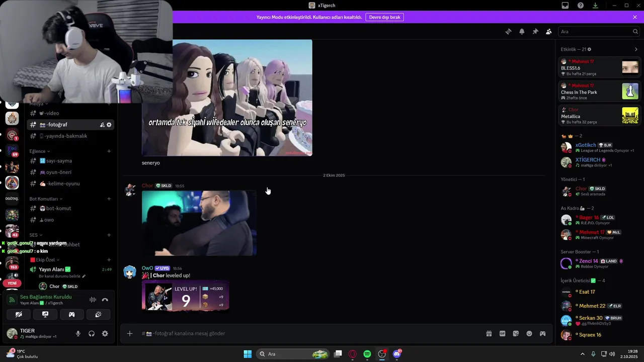
Task: Open the video channel
Action: coord(70,113)
